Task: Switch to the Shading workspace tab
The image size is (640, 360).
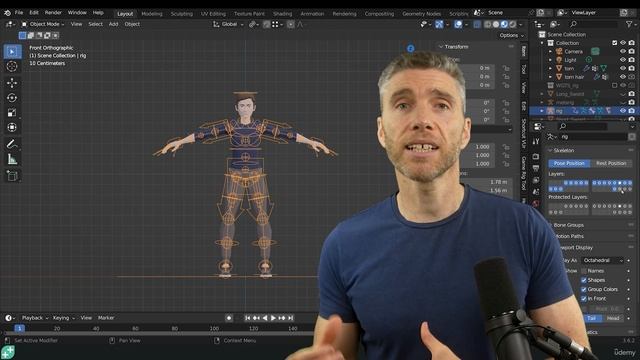Action: coord(282,14)
